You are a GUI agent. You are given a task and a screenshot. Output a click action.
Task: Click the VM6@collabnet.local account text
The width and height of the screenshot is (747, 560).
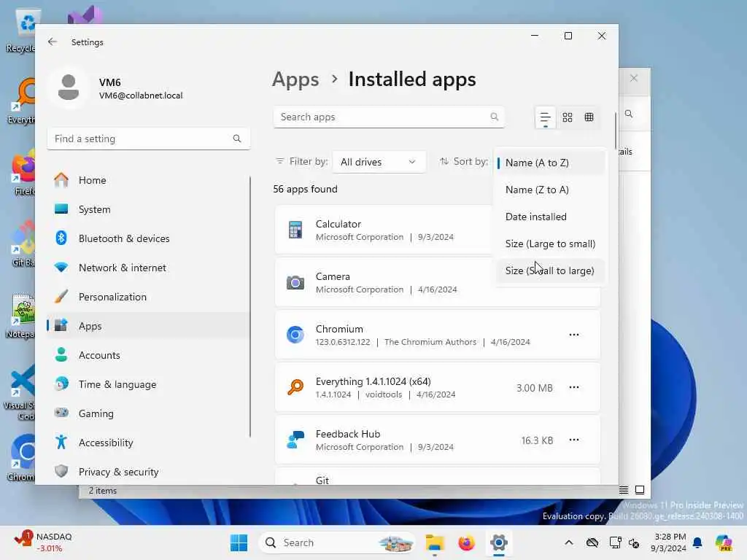pyautogui.click(x=141, y=96)
